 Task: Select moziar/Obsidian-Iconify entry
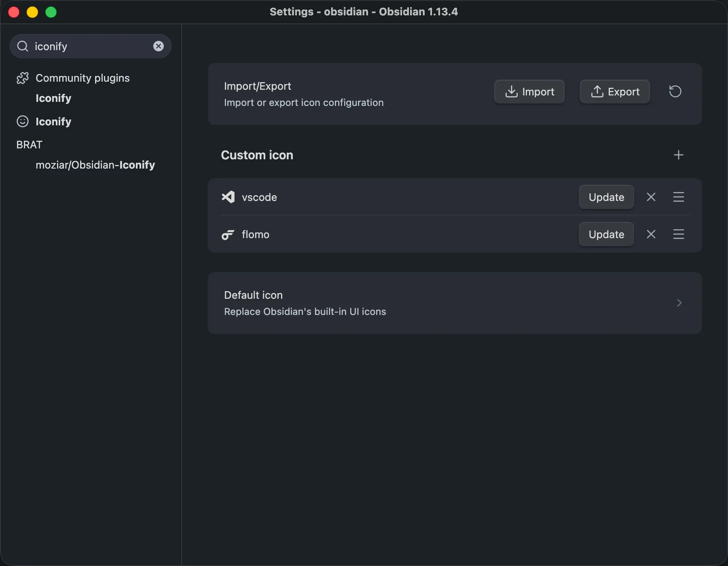coord(95,165)
